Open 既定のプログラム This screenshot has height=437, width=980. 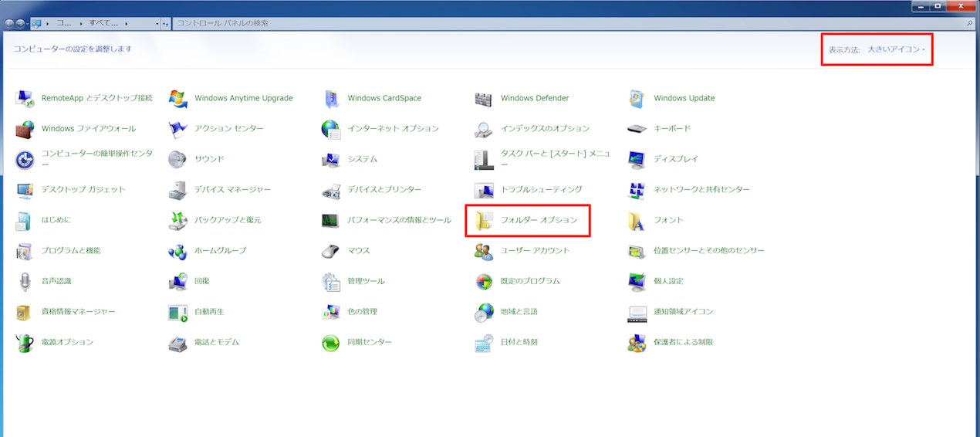(530, 281)
